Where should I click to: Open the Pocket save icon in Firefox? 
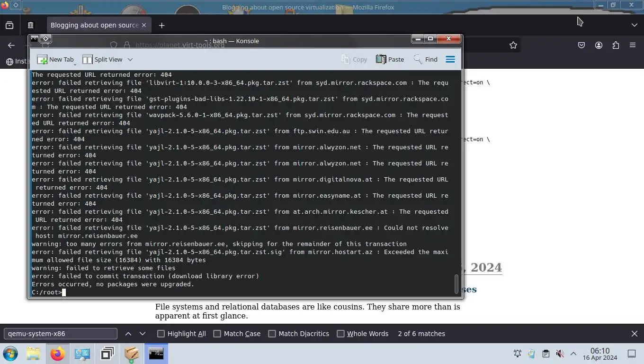(x=581, y=45)
